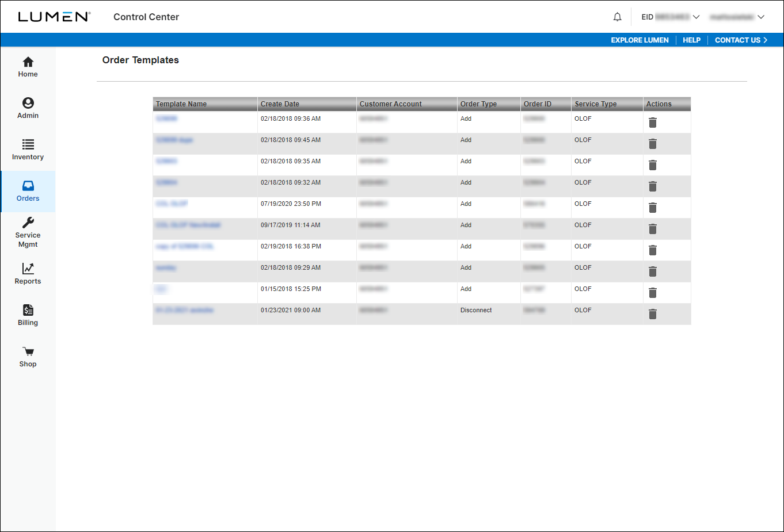Click EXPLORE LUMEN link
This screenshot has width=784, height=532.
[640, 40]
